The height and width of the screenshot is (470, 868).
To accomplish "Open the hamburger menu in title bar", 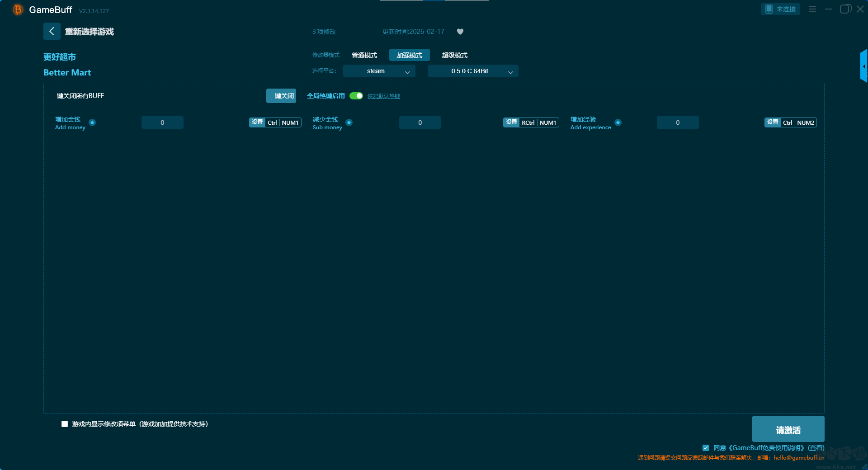I will click(x=812, y=9).
